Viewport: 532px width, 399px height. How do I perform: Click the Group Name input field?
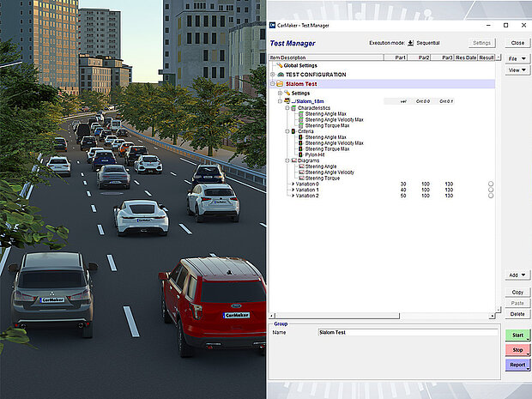[407, 332]
